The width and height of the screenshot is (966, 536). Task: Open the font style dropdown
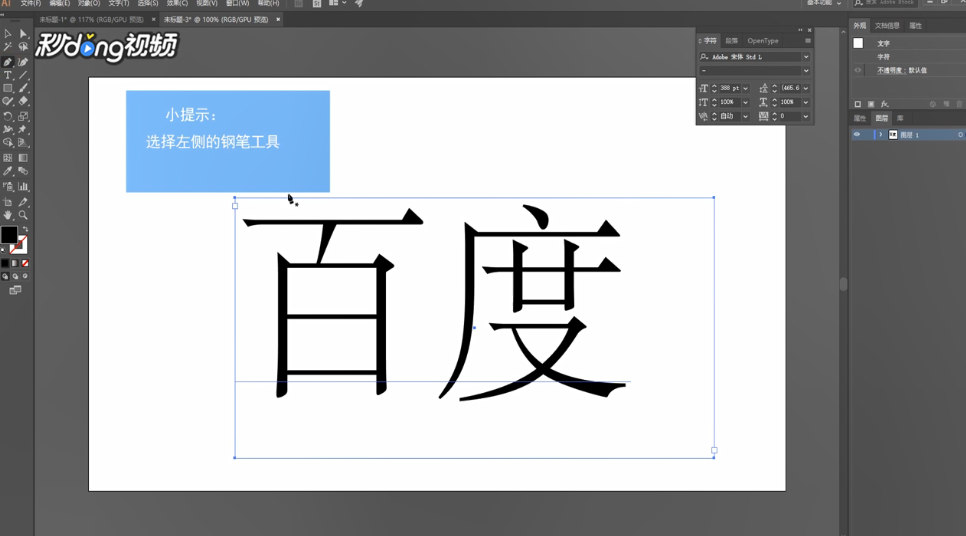pyautogui.click(x=806, y=71)
